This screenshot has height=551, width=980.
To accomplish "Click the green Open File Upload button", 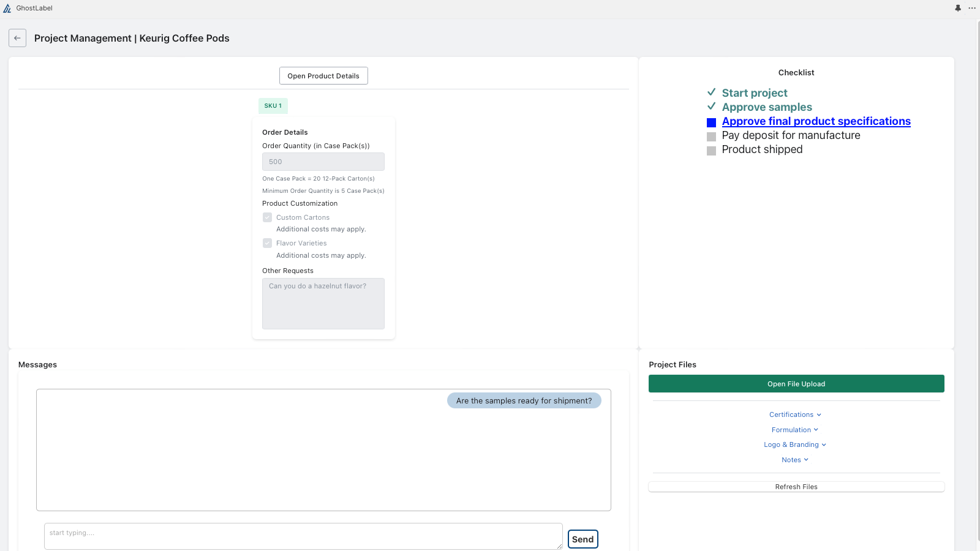I will (796, 384).
